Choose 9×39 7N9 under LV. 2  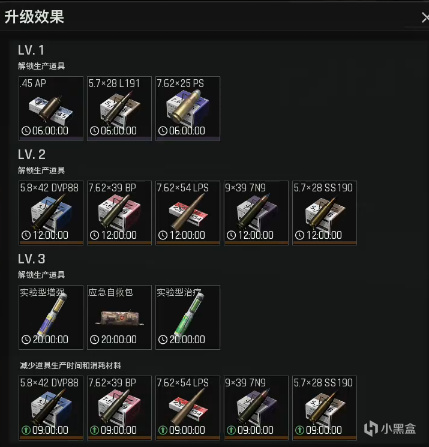256,213
